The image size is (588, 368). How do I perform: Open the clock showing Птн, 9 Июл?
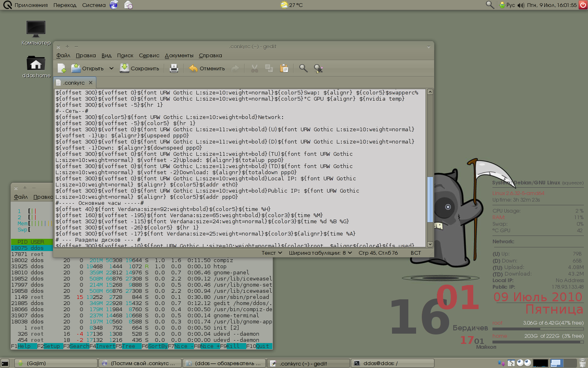click(552, 5)
